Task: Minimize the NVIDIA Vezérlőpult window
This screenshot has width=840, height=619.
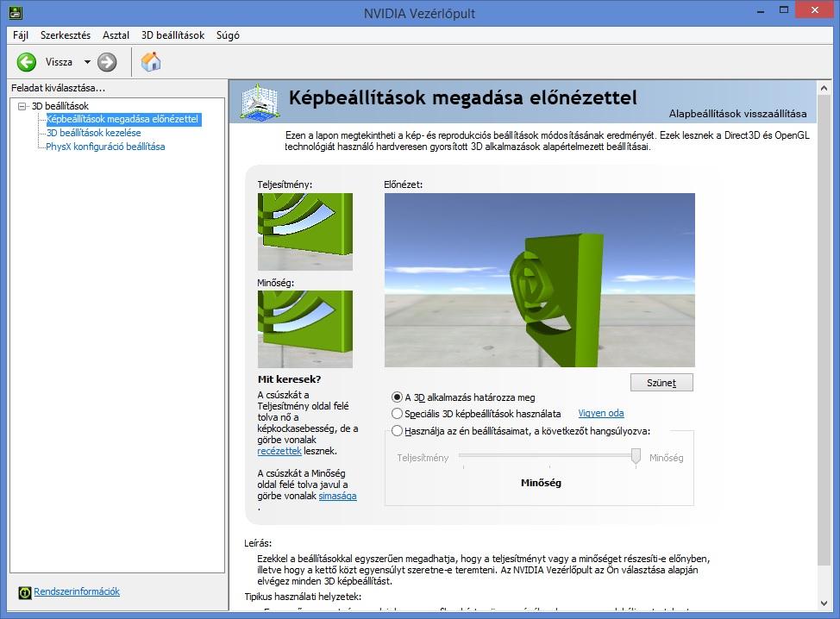Action: (x=760, y=10)
